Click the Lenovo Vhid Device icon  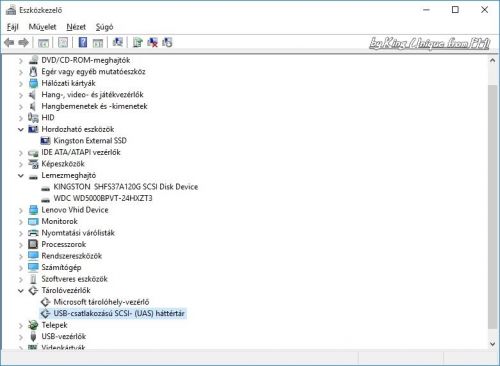tap(33, 210)
